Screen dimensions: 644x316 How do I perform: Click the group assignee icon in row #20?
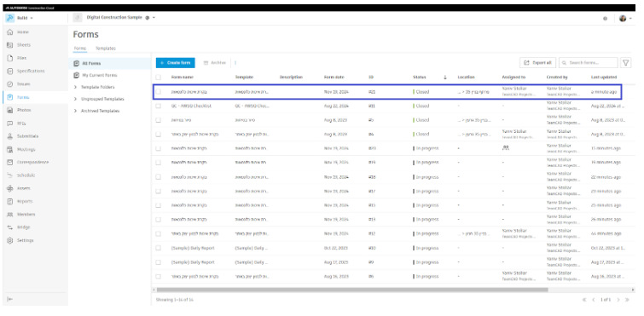coord(505,148)
